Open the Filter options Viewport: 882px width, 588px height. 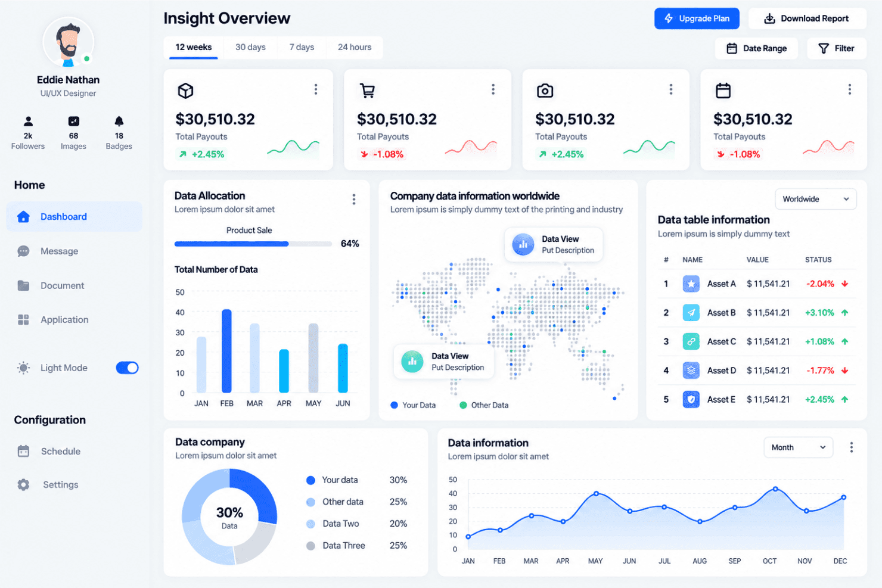tap(836, 48)
